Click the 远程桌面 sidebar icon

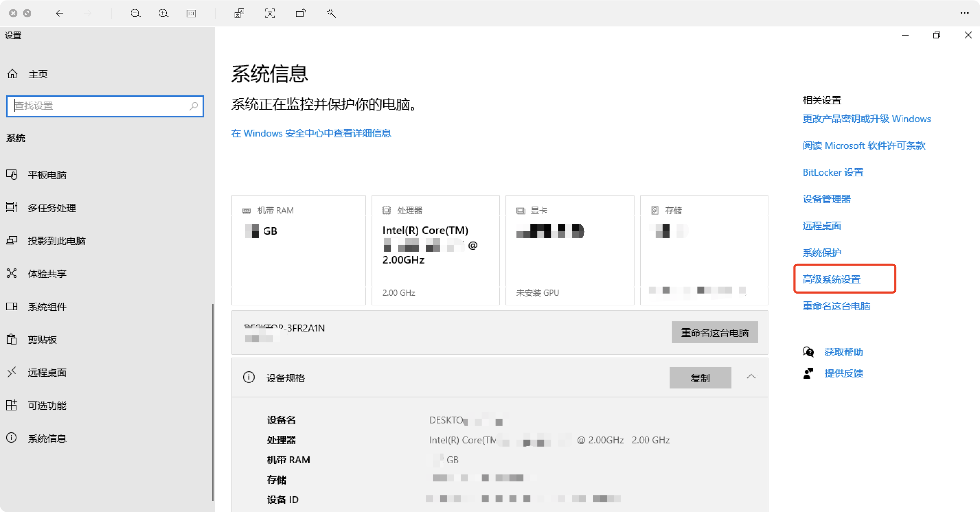pyautogui.click(x=12, y=372)
